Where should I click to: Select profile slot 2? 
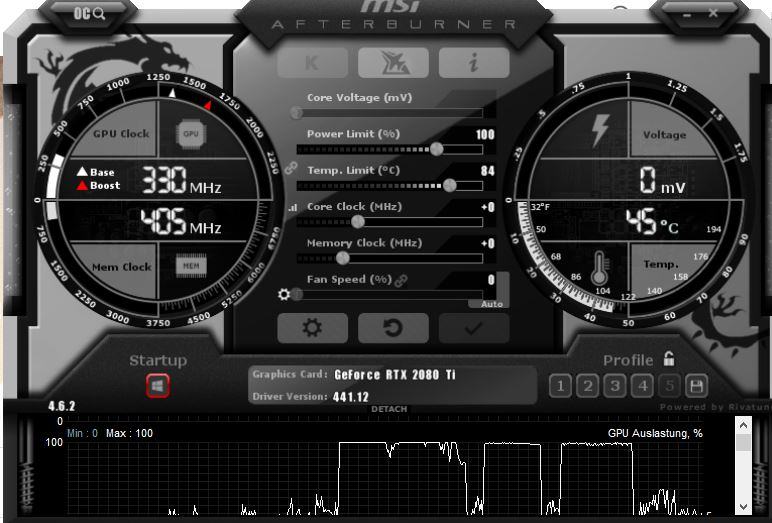point(587,386)
